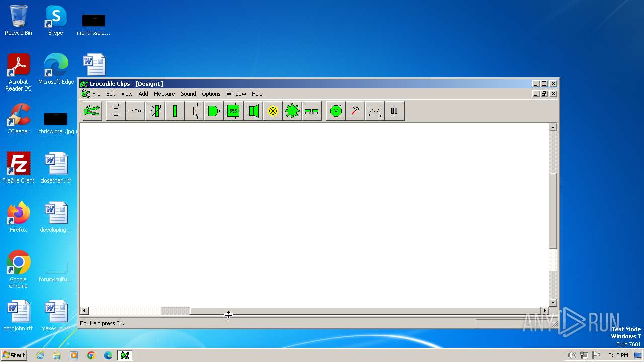Open the oscilloscope graph toolbar button
Image resolution: width=644 pixels, height=362 pixels.
[x=375, y=111]
